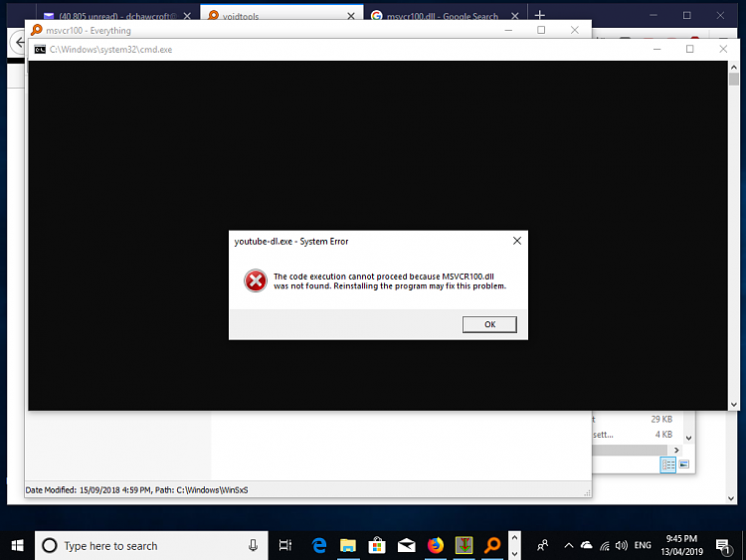Go back in the browser
Viewport: 746px width, 560px height.
19,43
